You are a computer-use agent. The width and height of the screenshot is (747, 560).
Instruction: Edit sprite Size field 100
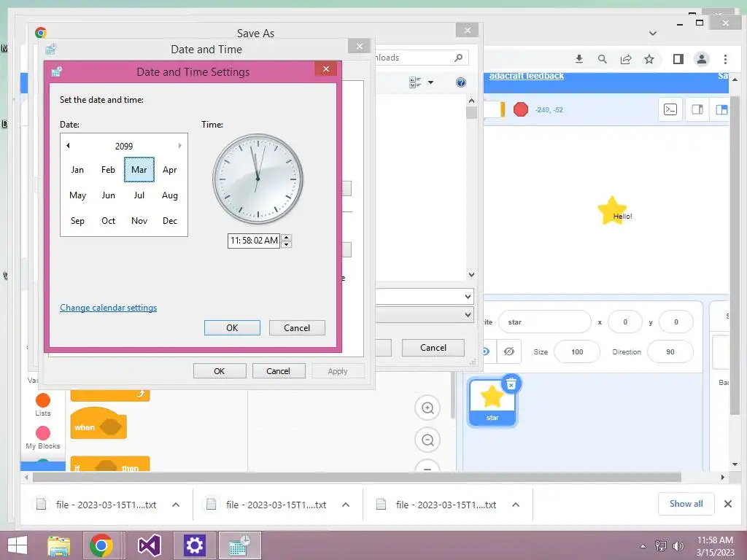pos(577,352)
